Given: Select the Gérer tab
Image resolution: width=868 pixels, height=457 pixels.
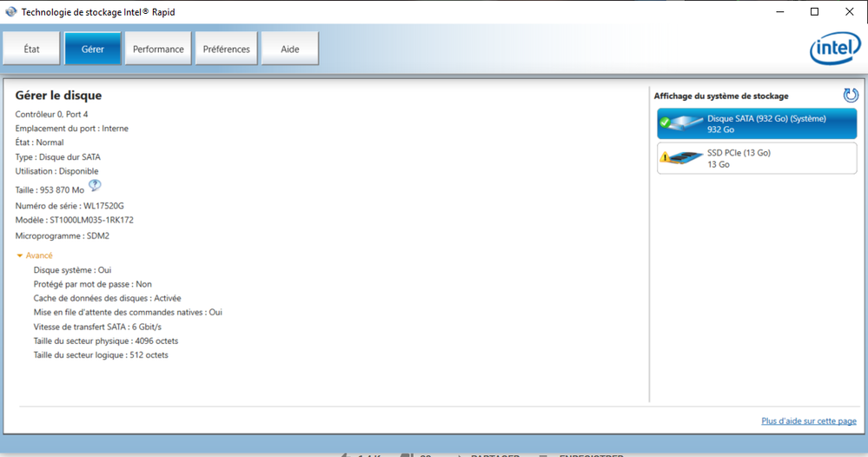Looking at the screenshot, I should (92, 49).
